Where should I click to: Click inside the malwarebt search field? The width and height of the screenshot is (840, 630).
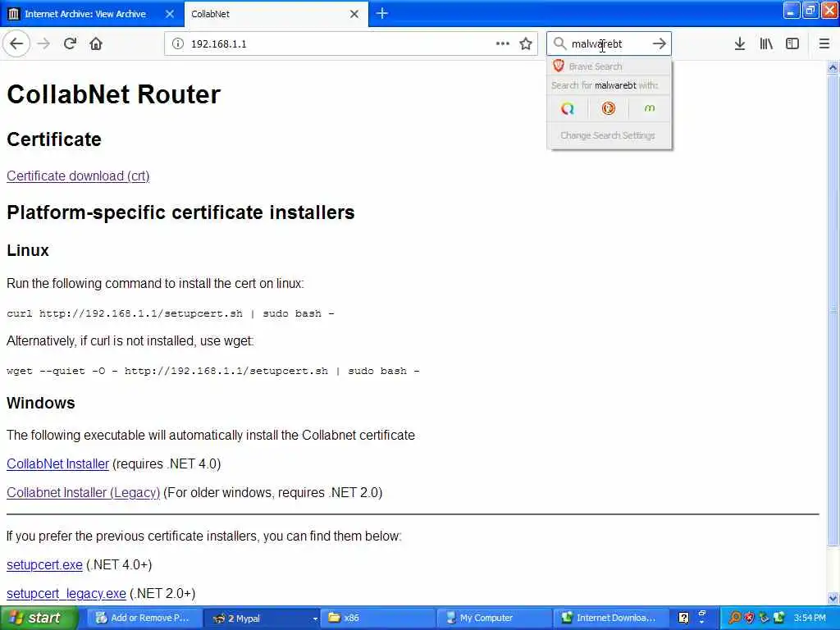coord(609,43)
